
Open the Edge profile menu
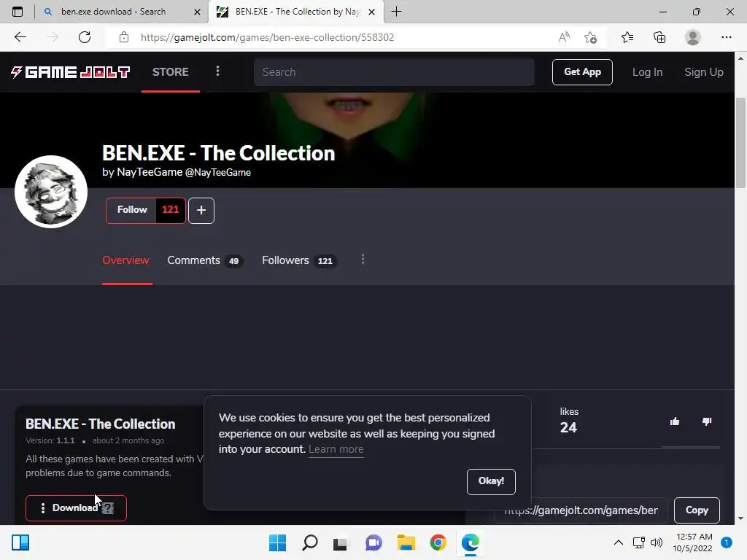click(693, 37)
